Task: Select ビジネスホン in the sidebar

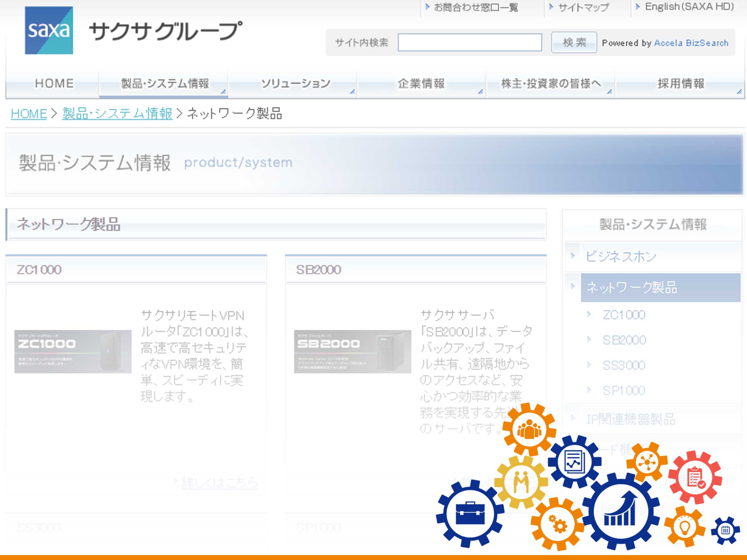Action: (x=621, y=256)
